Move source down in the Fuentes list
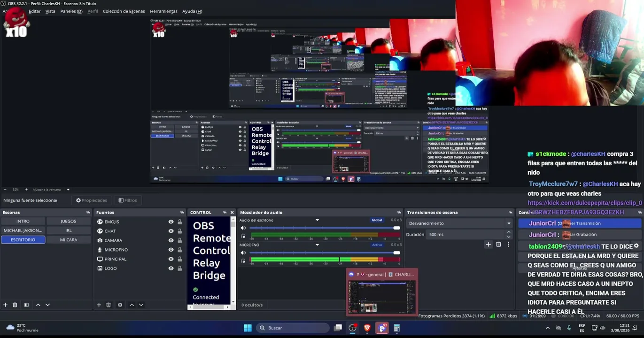Screen dimensions: 644x338 coord(141,305)
